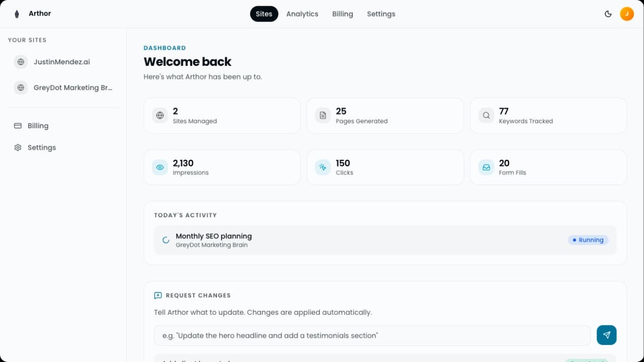This screenshot has width=644, height=362.
Task: Click the TODAY'S ACTIVITY heading
Action: click(x=186, y=215)
